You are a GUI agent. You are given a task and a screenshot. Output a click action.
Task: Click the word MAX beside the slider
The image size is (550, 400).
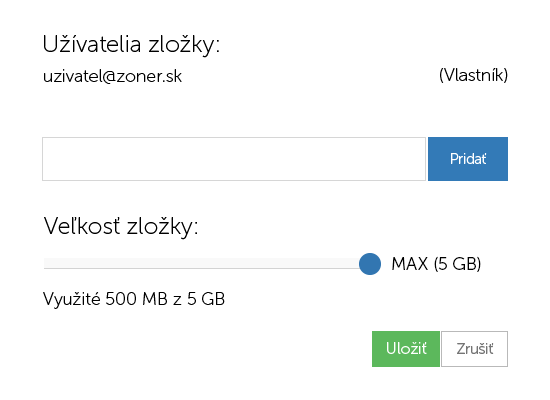(410, 264)
